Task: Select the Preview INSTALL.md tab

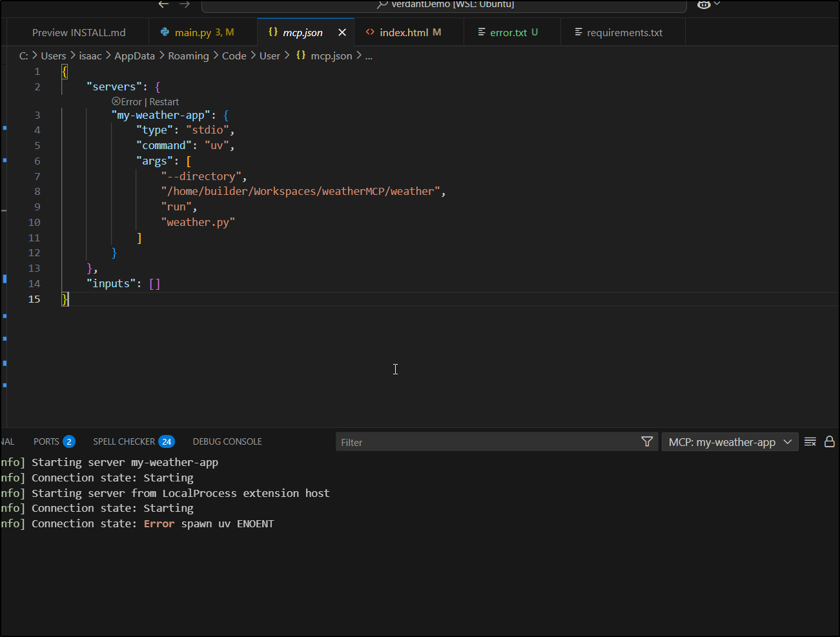Action: [79, 32]
